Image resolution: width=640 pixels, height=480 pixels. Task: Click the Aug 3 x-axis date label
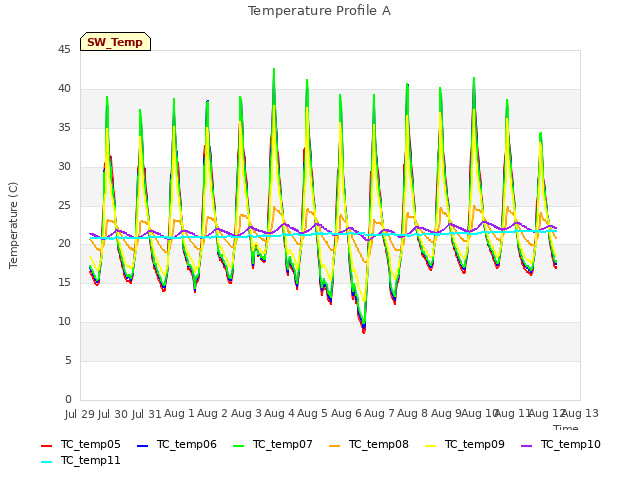246,414
